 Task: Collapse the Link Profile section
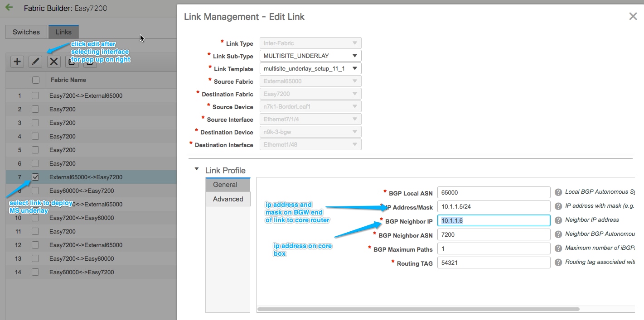(197, 169)
